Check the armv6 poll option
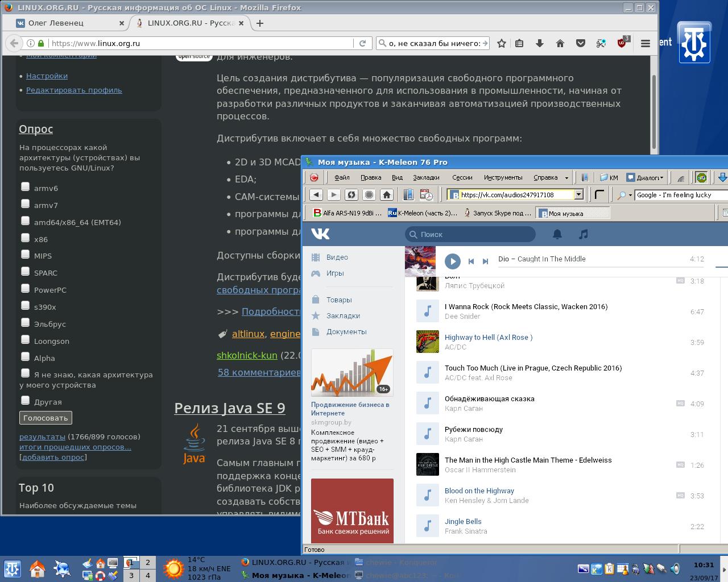Image resolution: width=728 pixels, height=582 pixels. [25, 186]
